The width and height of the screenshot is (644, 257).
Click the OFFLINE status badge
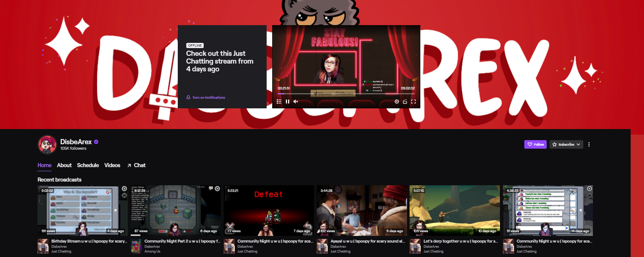195,45
